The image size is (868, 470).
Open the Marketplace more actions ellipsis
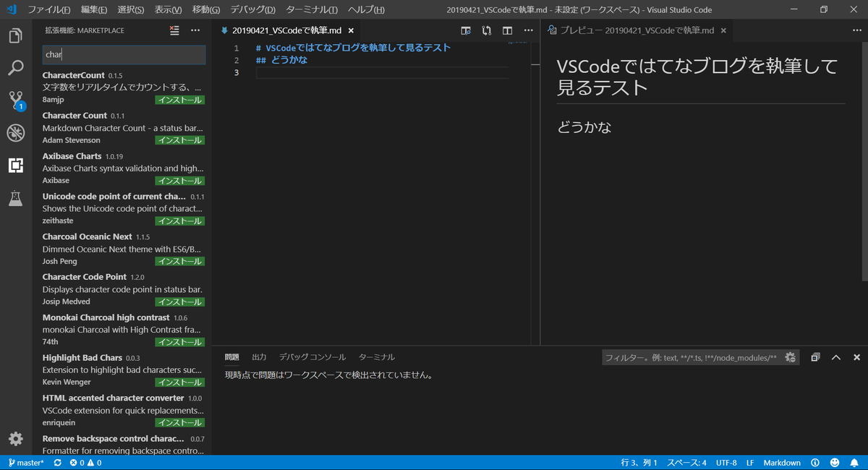(195, 30)
